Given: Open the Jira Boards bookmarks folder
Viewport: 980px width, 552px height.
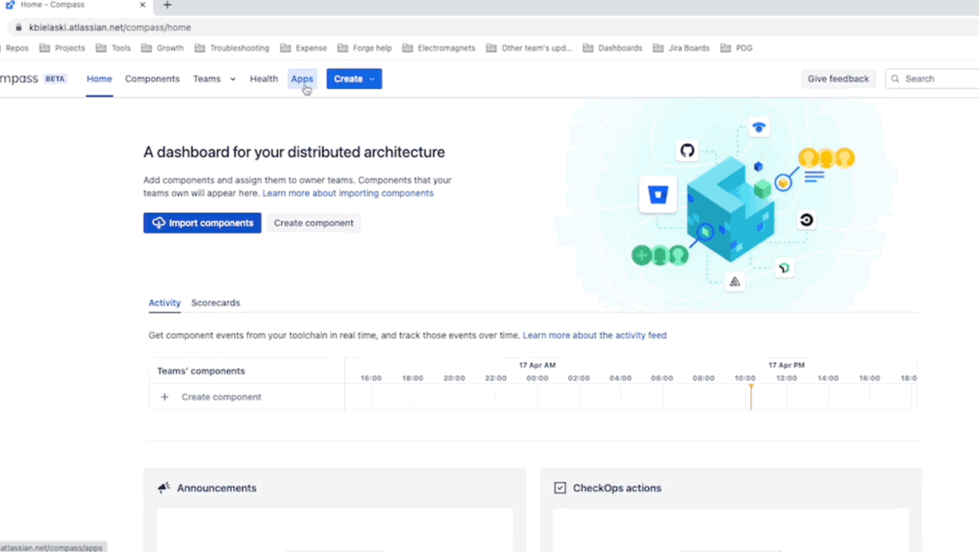Looking at the screenshot, I should [x=681, y=48].
